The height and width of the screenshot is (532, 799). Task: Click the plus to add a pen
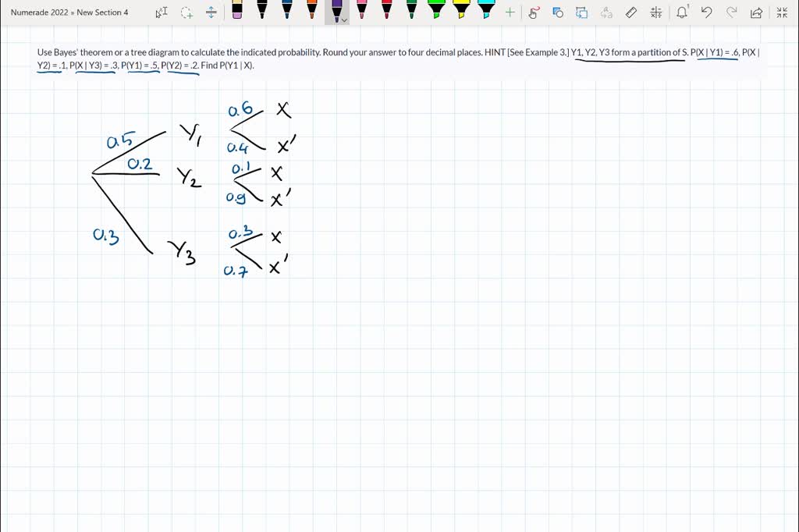click(x=510, y=12)
